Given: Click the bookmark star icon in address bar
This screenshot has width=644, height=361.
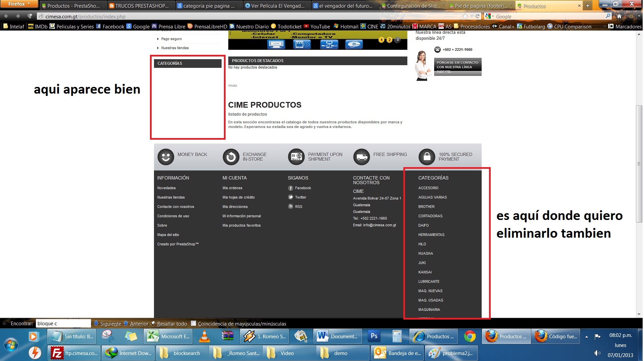Looking at the screenshot, I should [465, 16].
